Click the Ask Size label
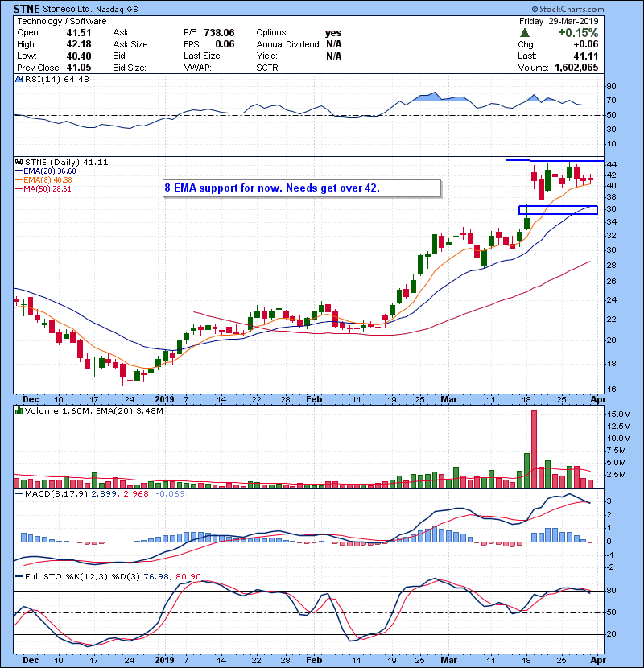The height and width of the screenshot is (668, 644). pyautogui.click(x=131, y=44)
